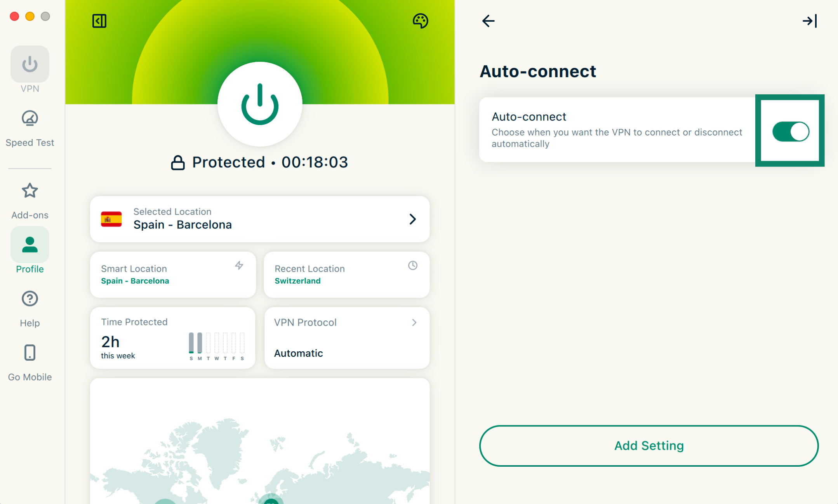
Task: Collapse the sidebar panel icon
Action: click(99, 21)
